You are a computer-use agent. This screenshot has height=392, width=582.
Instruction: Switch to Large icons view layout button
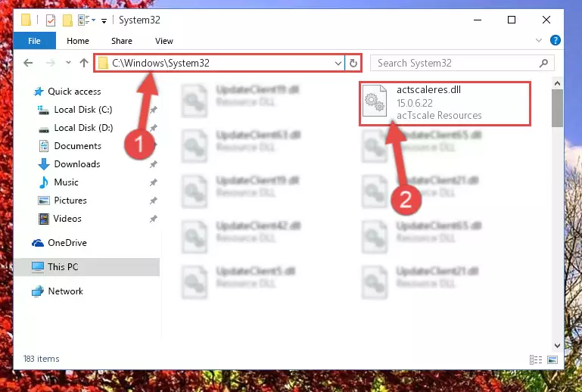[x=552, y=359]
